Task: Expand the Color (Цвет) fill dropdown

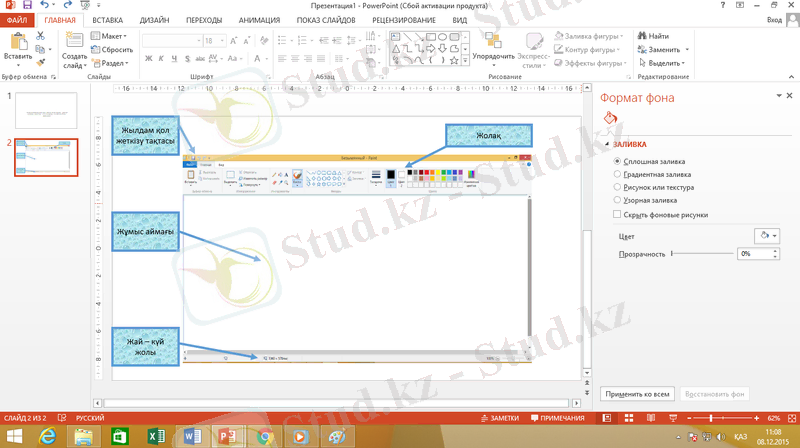Action: pyautogui.click(x=767, y=235)
